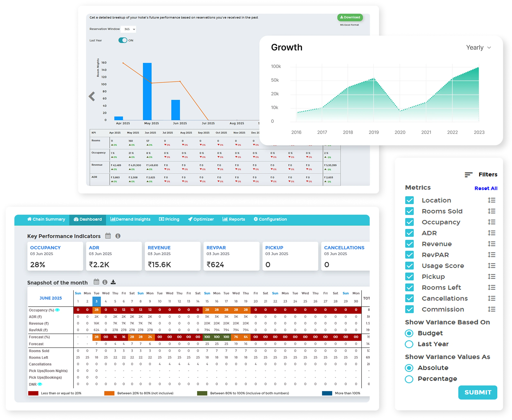This screenshot has width=512, height=420.
Task: Turn off the Last Year toggle switch
Action: coord(123,40)
